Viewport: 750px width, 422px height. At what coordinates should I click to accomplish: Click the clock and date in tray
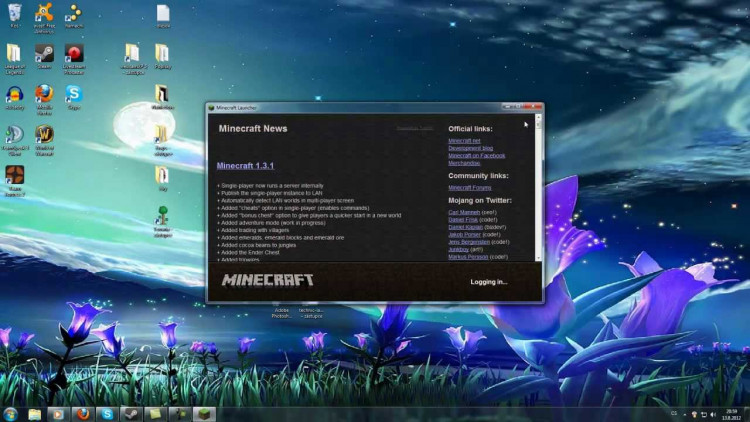[731, 414]
